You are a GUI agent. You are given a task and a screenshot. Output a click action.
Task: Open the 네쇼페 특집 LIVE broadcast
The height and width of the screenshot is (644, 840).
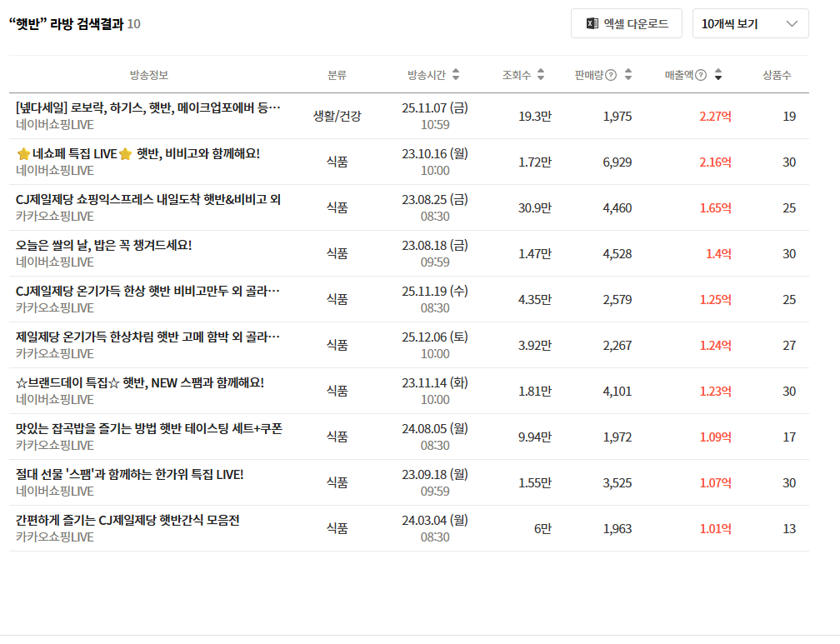click(138, 153)
